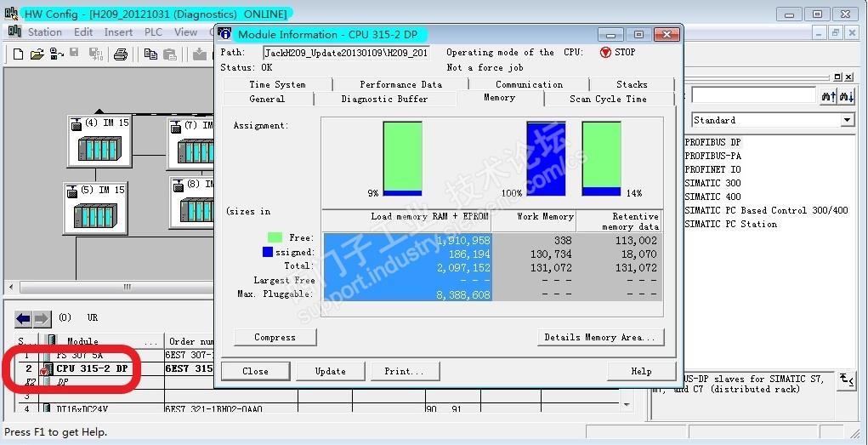Image resolution: width=868 pixels, height=445 pixels.
Task: Click the left arrow of station view scrollbar
Action: (10, 287)
